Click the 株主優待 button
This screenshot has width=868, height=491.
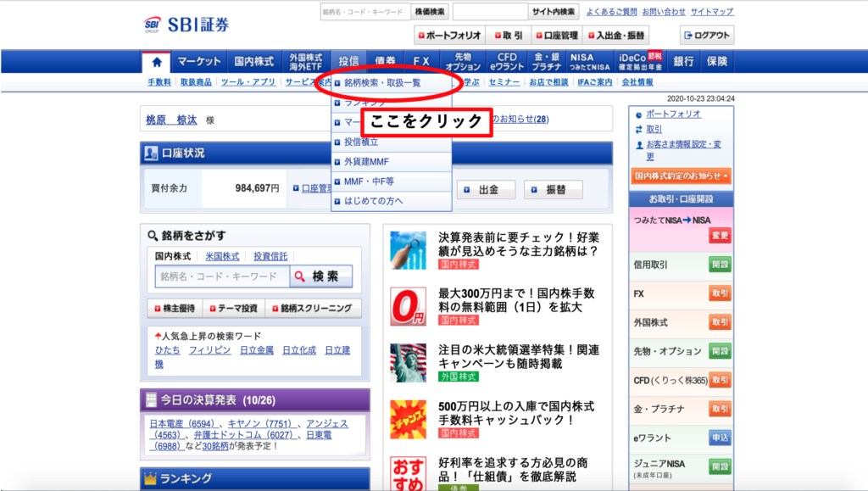175,309
